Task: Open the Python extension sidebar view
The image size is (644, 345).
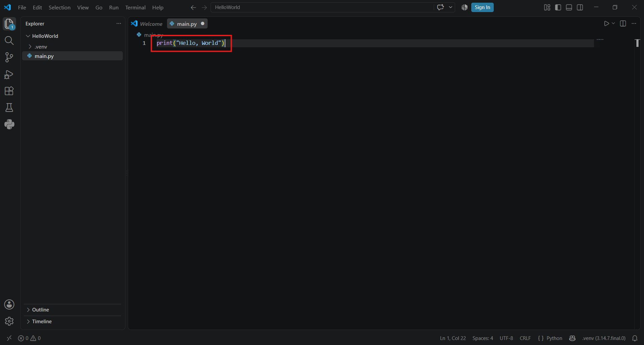Action: pyautogui.click(x=9, y=124)
